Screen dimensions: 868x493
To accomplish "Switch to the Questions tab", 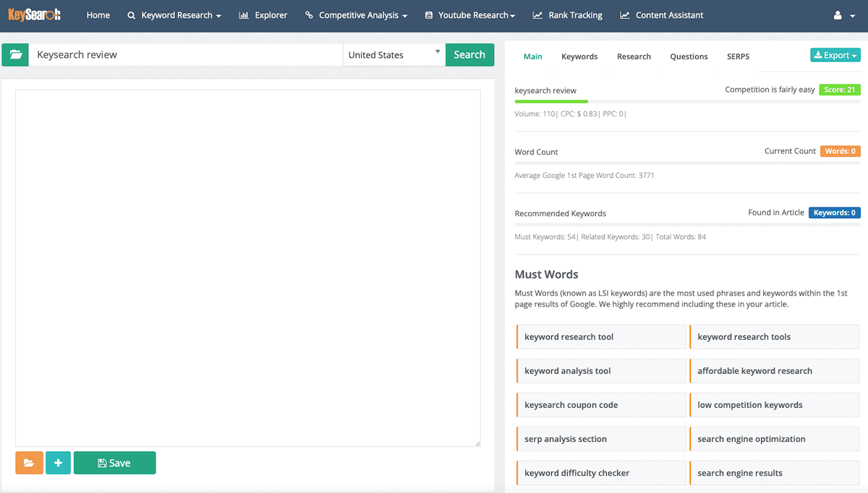I will point(689,56).
